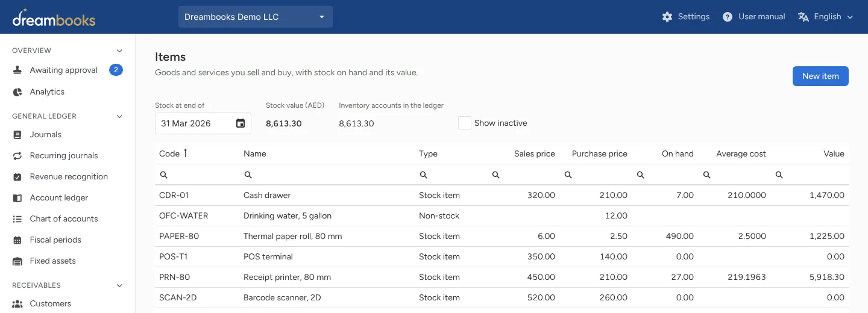Sort by the On hand column header
Image resolution: width=868 pixels, height=313 pixels.
point(678,154)
